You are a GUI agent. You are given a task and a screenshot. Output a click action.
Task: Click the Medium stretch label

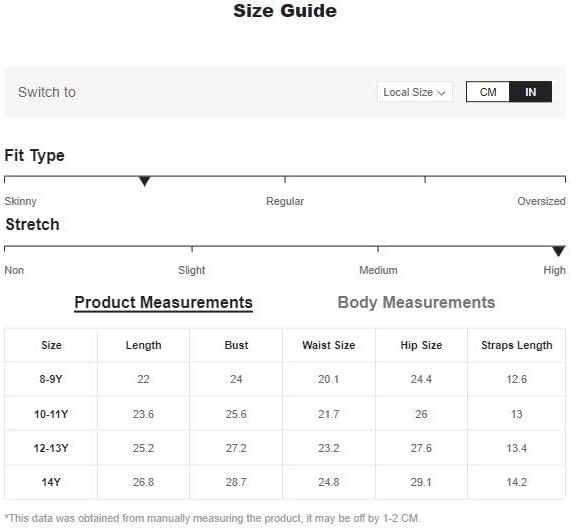[378, 270]
